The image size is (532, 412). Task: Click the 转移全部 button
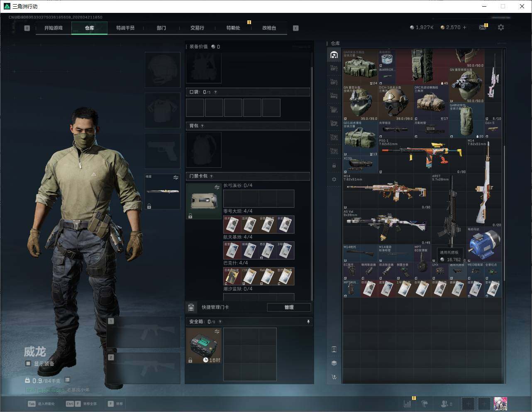tap(81, 404)
